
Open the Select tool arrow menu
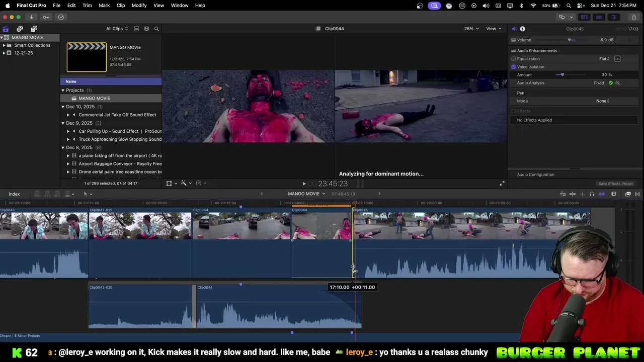88,194
